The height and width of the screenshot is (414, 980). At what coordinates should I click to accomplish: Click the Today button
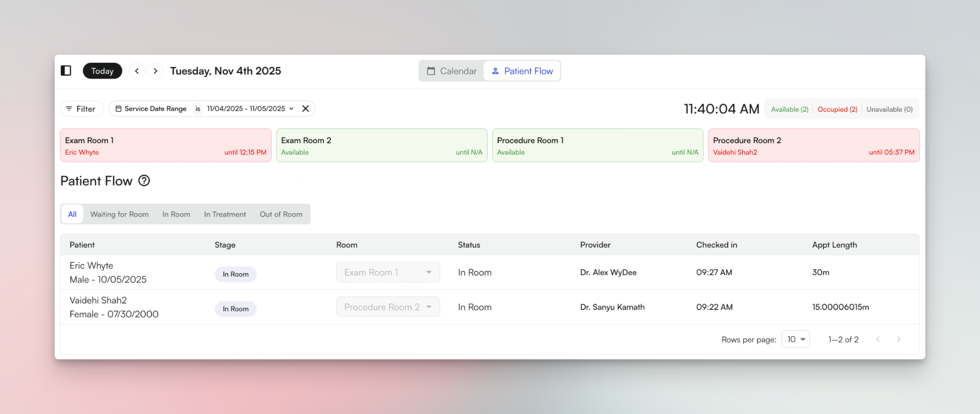102,71
